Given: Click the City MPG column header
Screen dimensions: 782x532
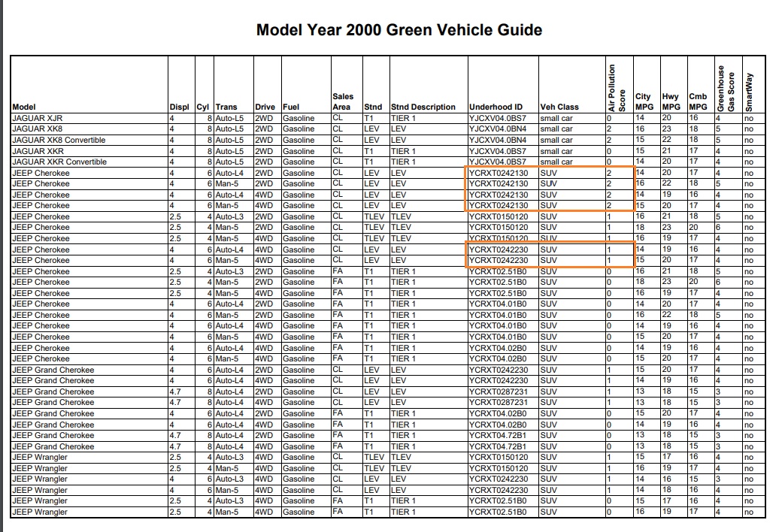Looking at the screenshot, I should click(643, 101).
